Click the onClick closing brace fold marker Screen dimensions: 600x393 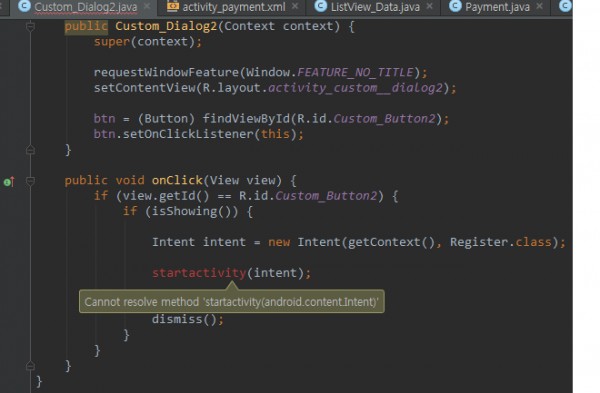click(x=30, y=366)
